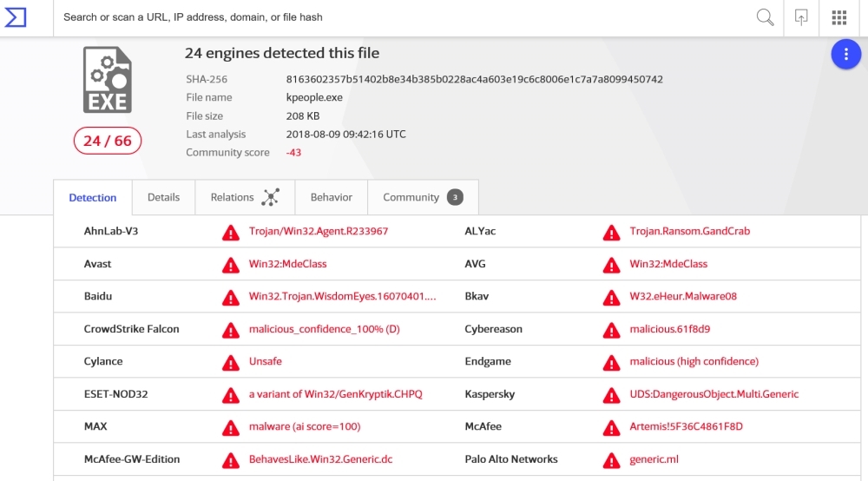Image resolution: width=868 pixels, height=481 pixels.
Task: Click the Kaspersky row warning triangle
Action: (x=612, y=395)
